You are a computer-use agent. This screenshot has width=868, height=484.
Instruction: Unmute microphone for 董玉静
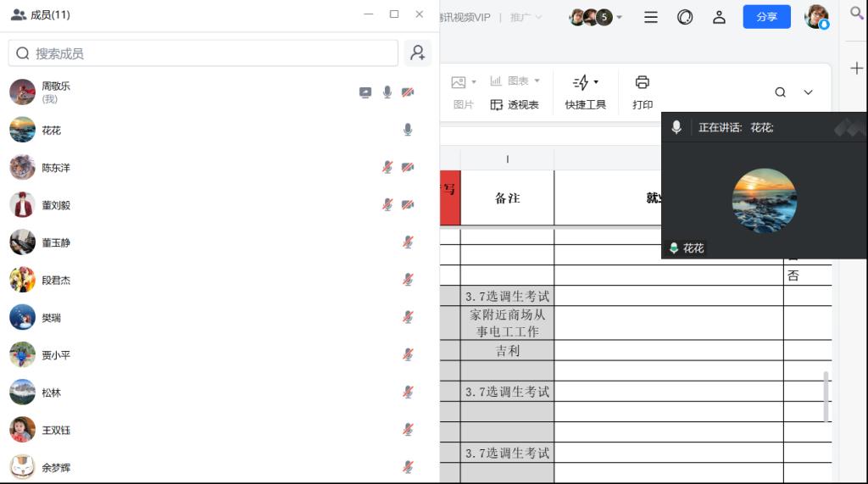(x=408, y=242)
